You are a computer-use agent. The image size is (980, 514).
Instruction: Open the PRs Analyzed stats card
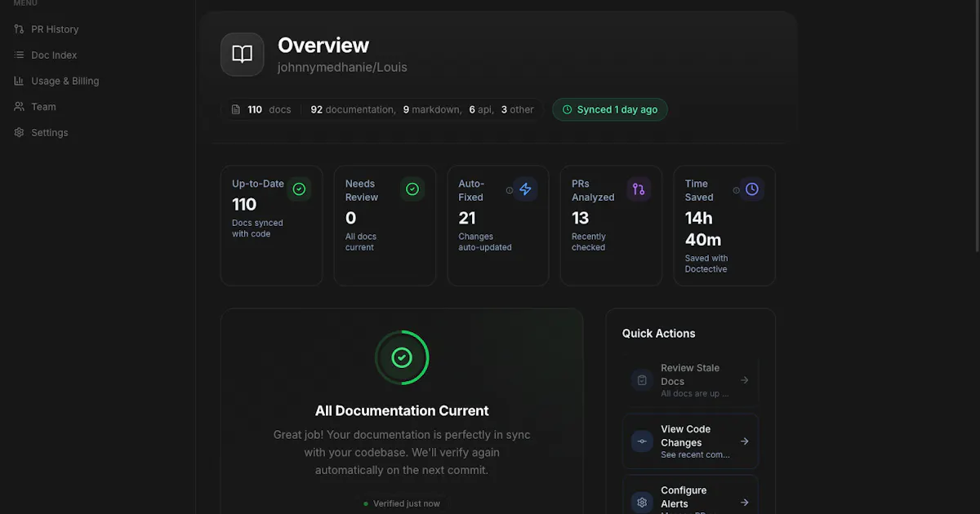click(611, 226)
